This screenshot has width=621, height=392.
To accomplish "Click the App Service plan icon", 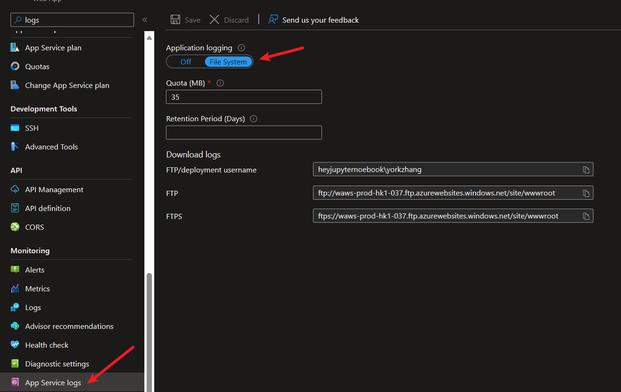I will coord(15,48).
